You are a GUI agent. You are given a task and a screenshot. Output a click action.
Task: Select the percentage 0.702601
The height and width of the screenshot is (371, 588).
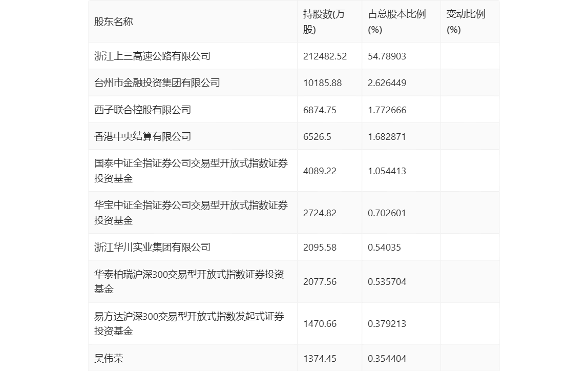pos(387,213)
